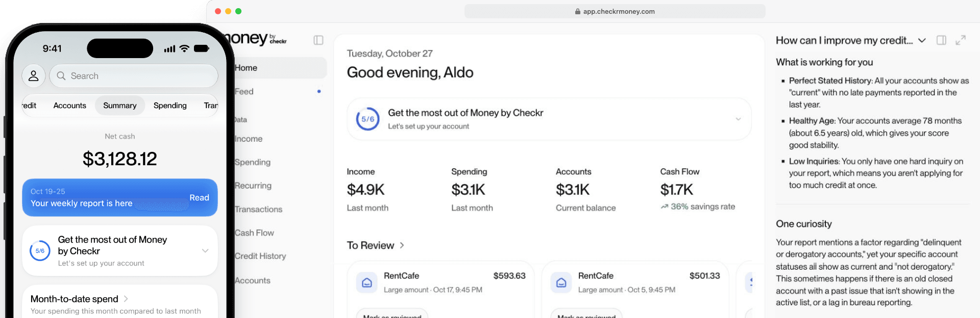Click the One curiosity heading
980x318 pixels.
[x=803, y=224]
